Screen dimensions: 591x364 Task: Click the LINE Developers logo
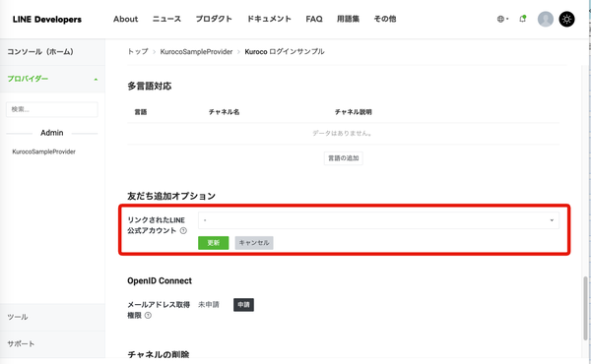[47, 20]
